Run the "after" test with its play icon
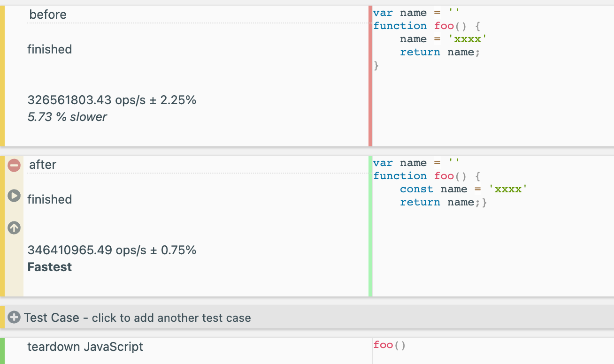Image resolution: width=614 pixels, height=364 pixels. (14, 196)
